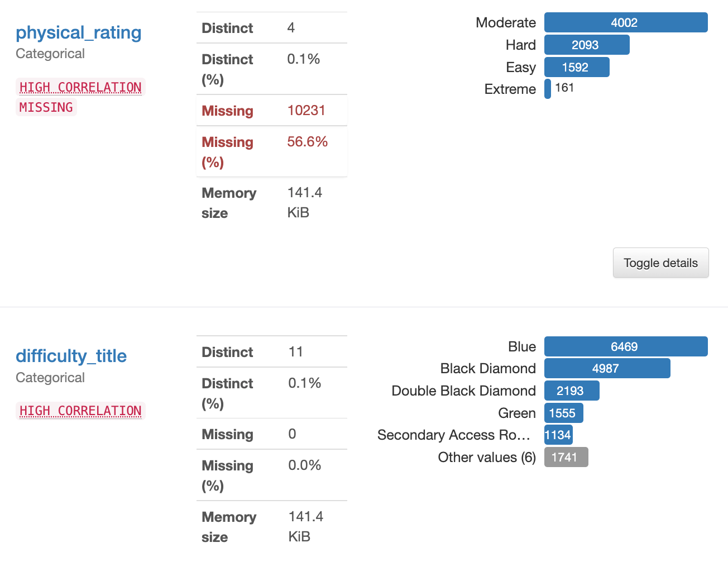Open the difficulty_title variable link
Viewport: 728px width, 571px height.
point(71,356)
